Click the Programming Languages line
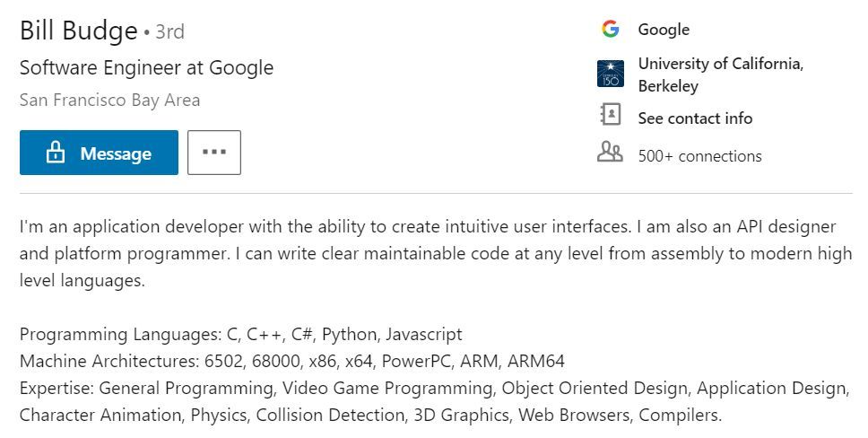 click(241, 334)
